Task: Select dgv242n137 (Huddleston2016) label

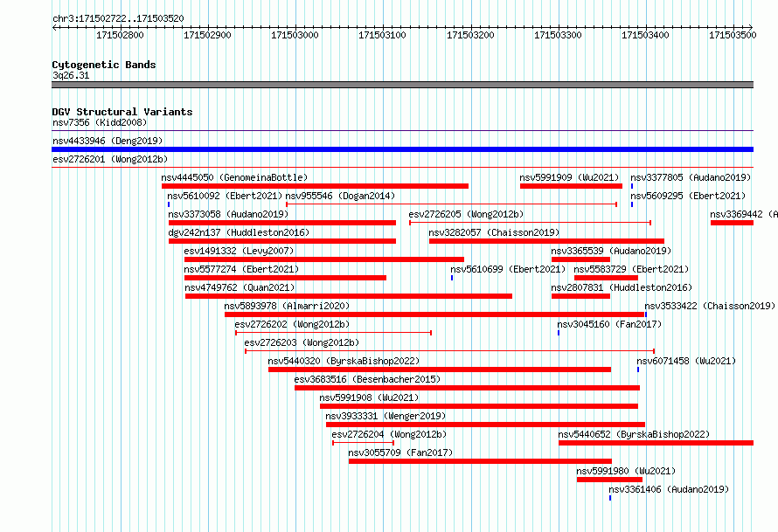Action: click(239, 232)
